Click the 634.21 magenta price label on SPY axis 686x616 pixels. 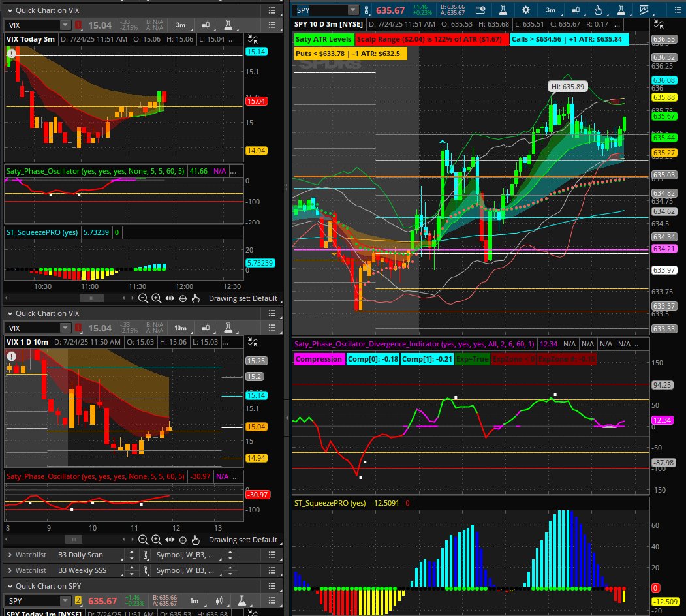[x=664, y=249]
